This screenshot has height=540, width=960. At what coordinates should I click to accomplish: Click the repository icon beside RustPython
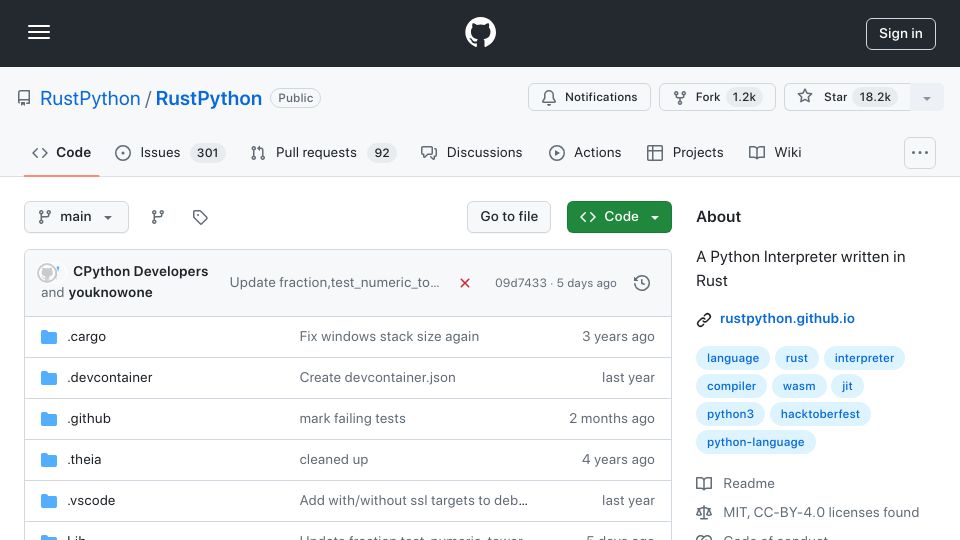(24, 98)
